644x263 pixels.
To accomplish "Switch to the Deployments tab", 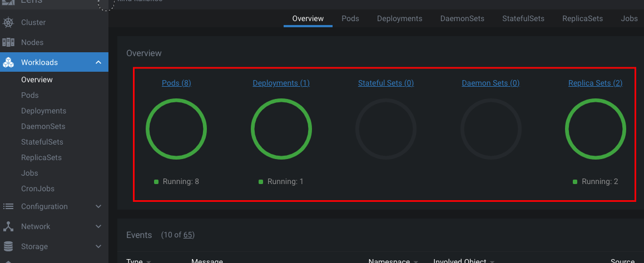I will (x=399, y=18).
